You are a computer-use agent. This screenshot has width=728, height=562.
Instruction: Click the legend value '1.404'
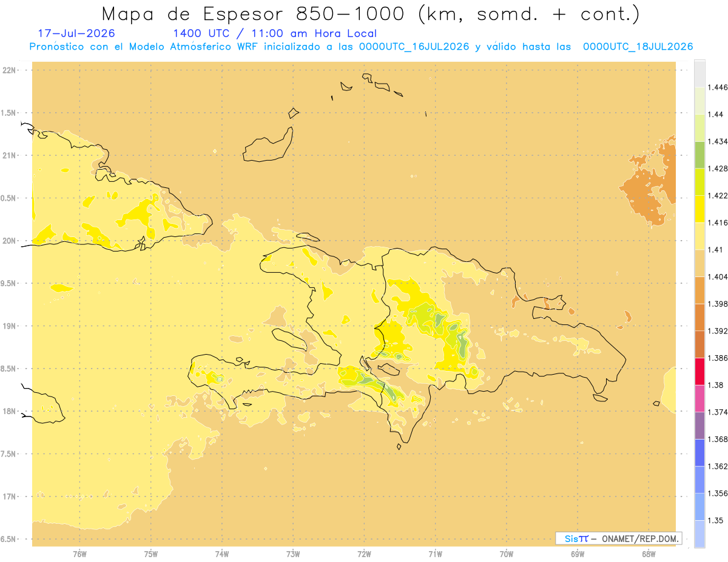point(718,276)
